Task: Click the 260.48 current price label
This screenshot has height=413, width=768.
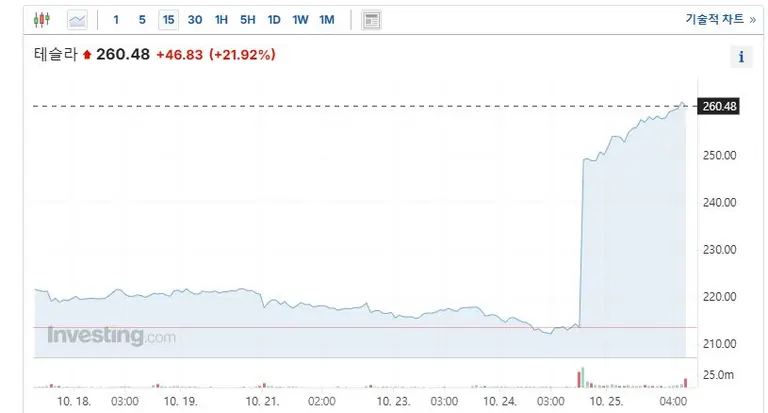Action: (x=720, y=106)
